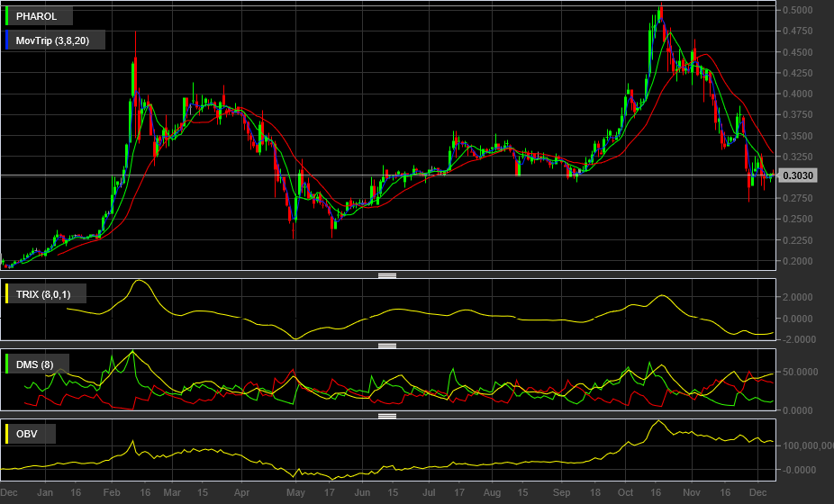Click the Oct label on time axis

[x=625, y=493]
